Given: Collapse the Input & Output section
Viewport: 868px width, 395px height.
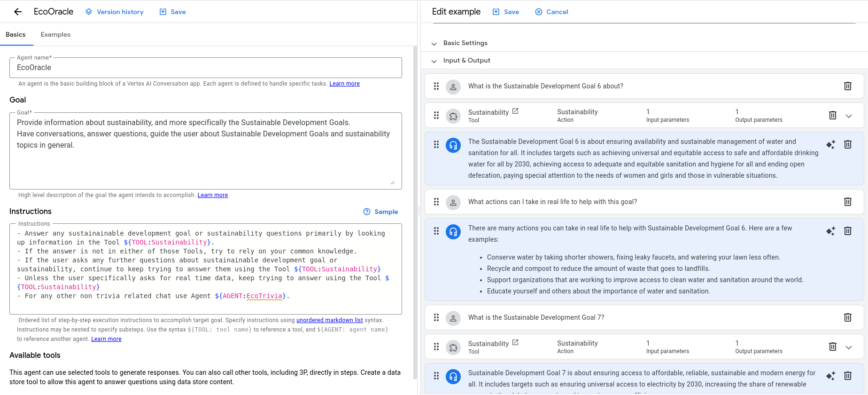Looking at the screenshot, I should click(x=434, y=61).
